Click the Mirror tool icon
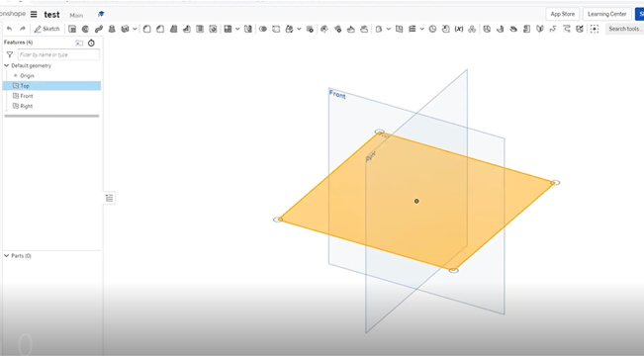The image size is (644, 356). (248, 29)
